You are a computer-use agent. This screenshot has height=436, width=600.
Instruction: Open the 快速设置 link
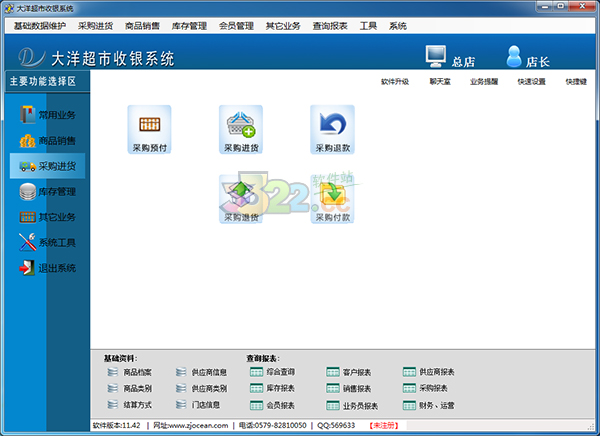(532, 82)
